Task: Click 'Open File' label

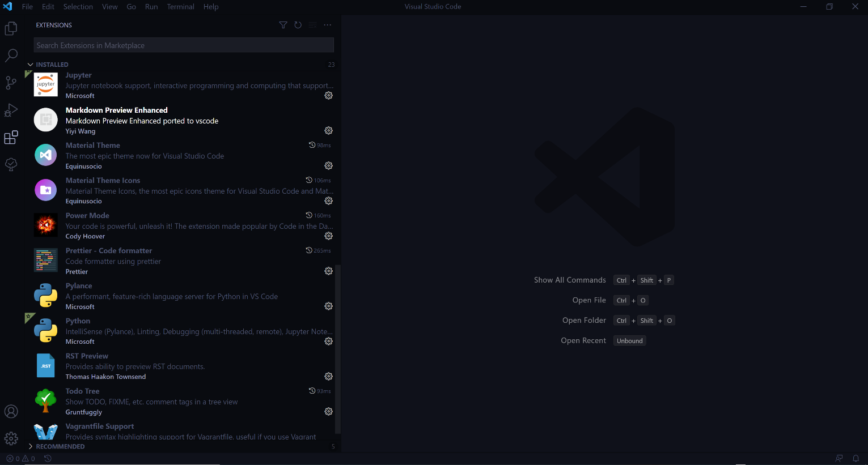Action: pos(589,300)
